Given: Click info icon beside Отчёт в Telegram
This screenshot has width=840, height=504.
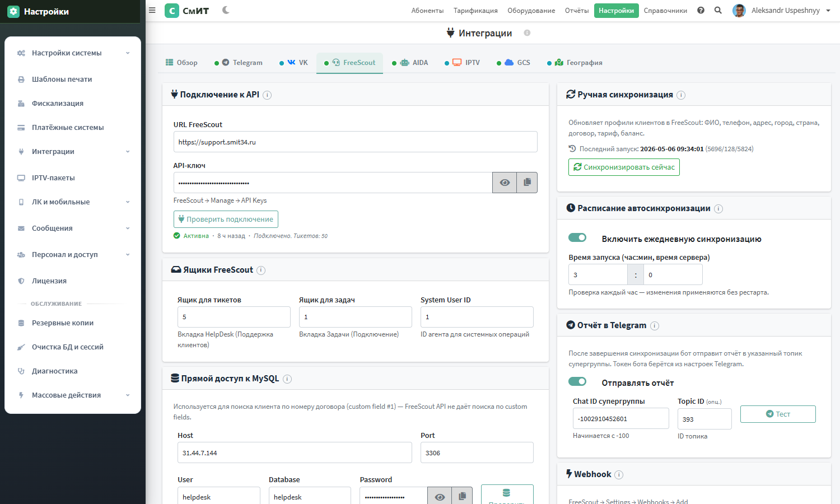Looking at the screenshot, I should pos(655,326).
